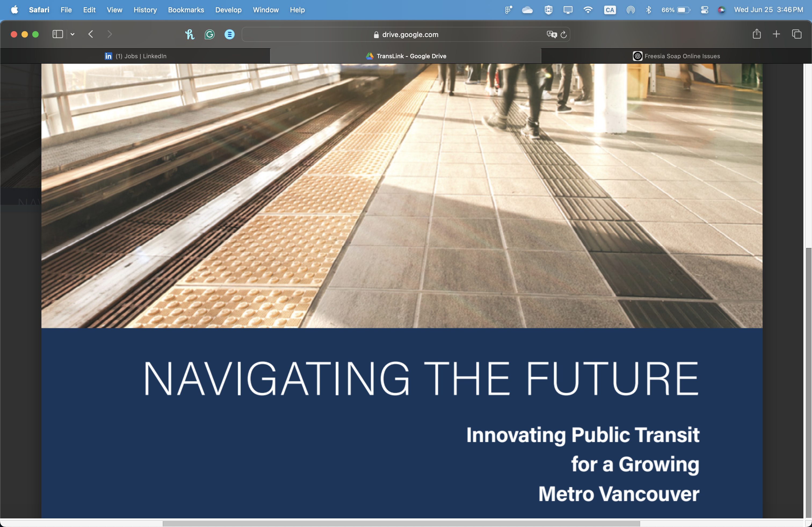The image size is (812, 527).
Task: Open the Apple menu
Action: coord(14,10)
